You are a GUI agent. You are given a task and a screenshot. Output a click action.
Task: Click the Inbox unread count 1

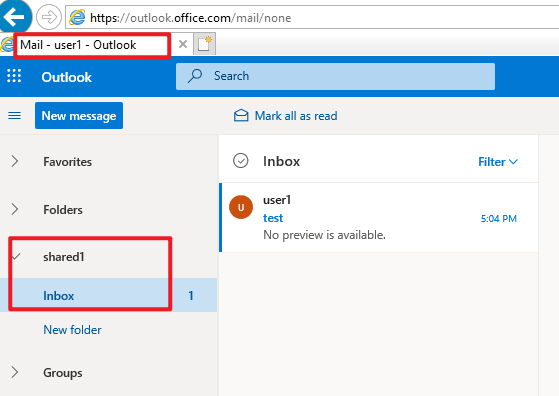(191, 295)
